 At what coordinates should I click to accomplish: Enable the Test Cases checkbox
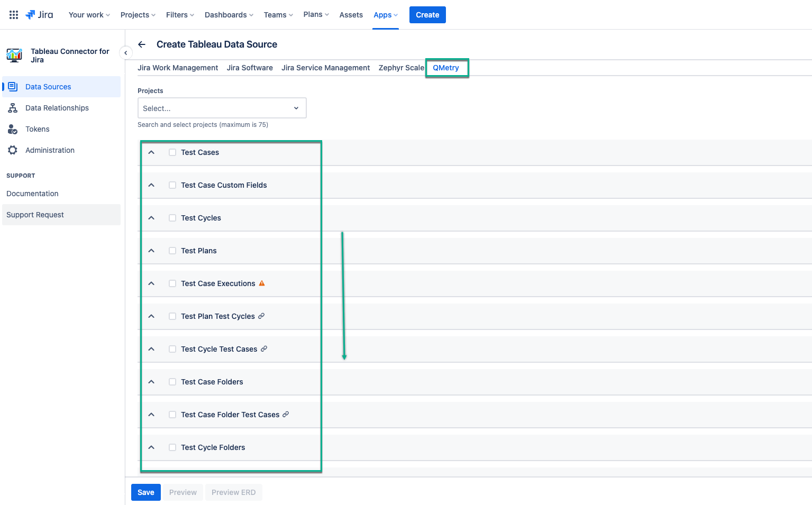point(172,152)
